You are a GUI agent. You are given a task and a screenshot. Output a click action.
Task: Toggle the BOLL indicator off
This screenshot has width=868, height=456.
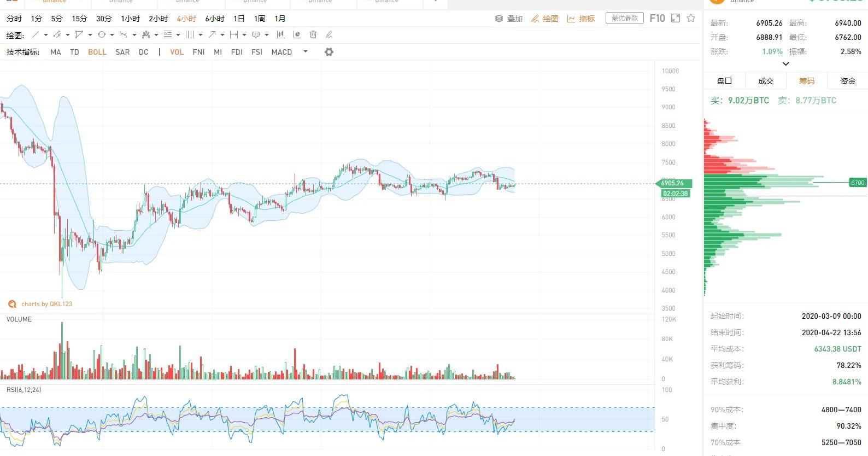point(97,52)
